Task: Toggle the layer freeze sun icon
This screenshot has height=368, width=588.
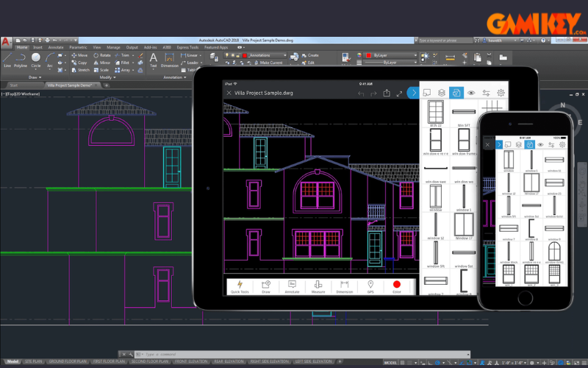Action: click(232, 55)
